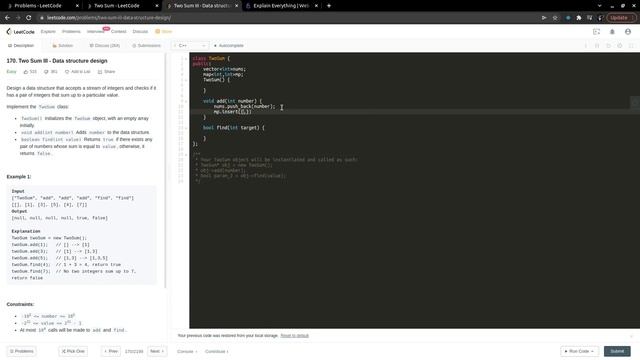The width and height of the screenshot is (640, 360).
Task: Click the editor fullscreen icon
Action: pyautogui.click(x=631, y=46)
